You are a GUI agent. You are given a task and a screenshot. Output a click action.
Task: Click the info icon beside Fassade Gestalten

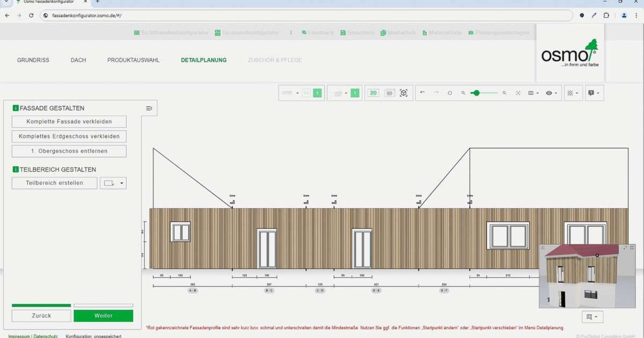point(16,108)
